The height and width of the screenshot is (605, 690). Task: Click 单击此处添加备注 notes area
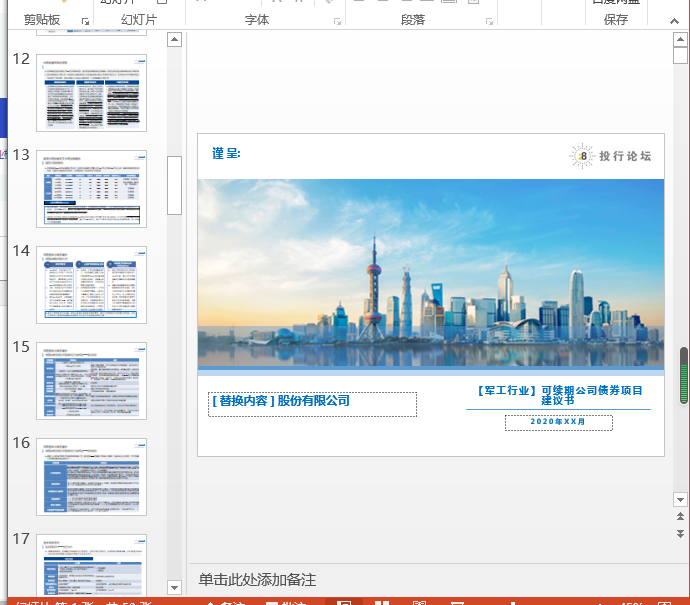point(257,579)
